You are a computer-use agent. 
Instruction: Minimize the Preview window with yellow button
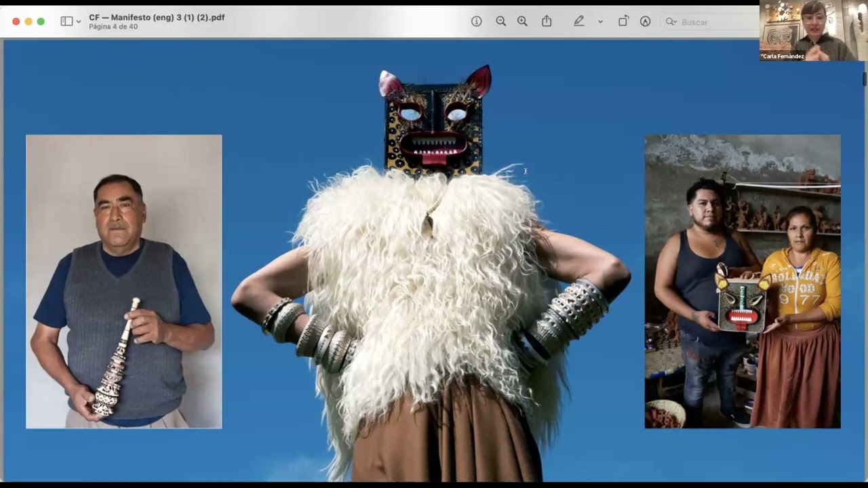tap(28, 22)
